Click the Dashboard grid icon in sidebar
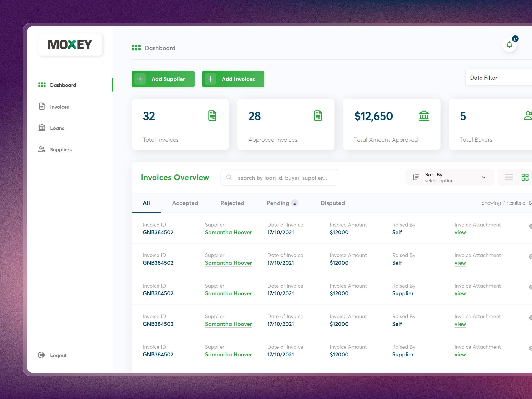Image resolution: width=532 pixels, height=399 pixels. coord(42,85)
